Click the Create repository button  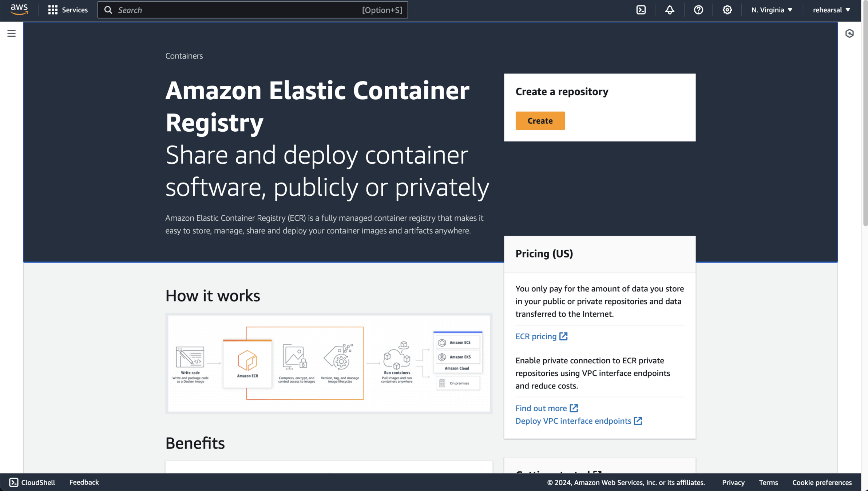pos(540,121)
